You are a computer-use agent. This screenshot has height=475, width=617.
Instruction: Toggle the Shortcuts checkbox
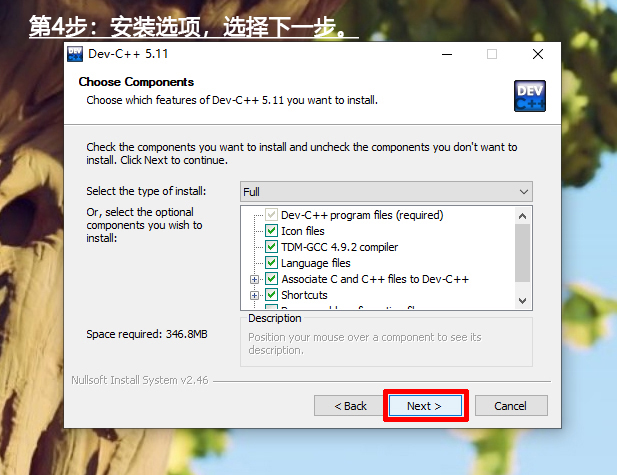tap(271, 295)
